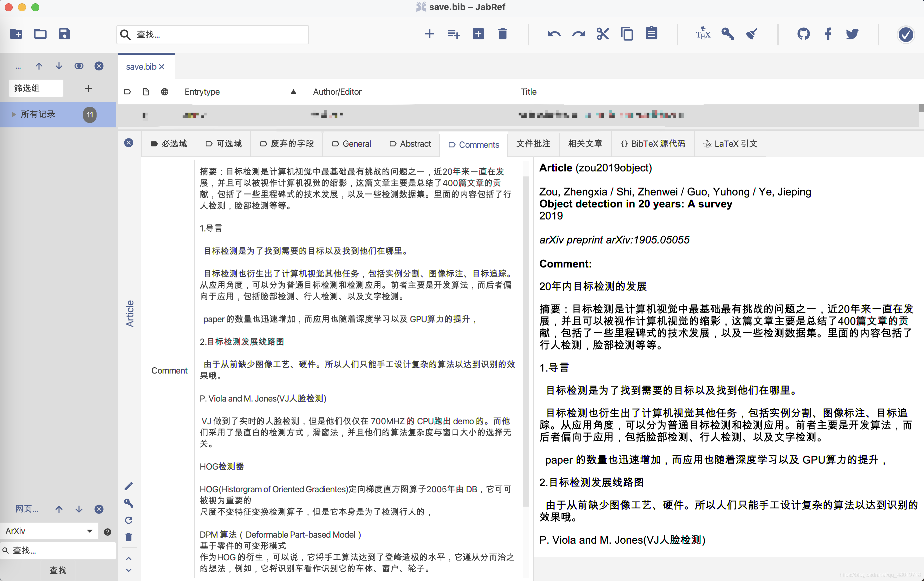Viewport: 924px width, 581px height.
Task: Generate key with editor sidebar key icon
Action: (x=129, y=503)
